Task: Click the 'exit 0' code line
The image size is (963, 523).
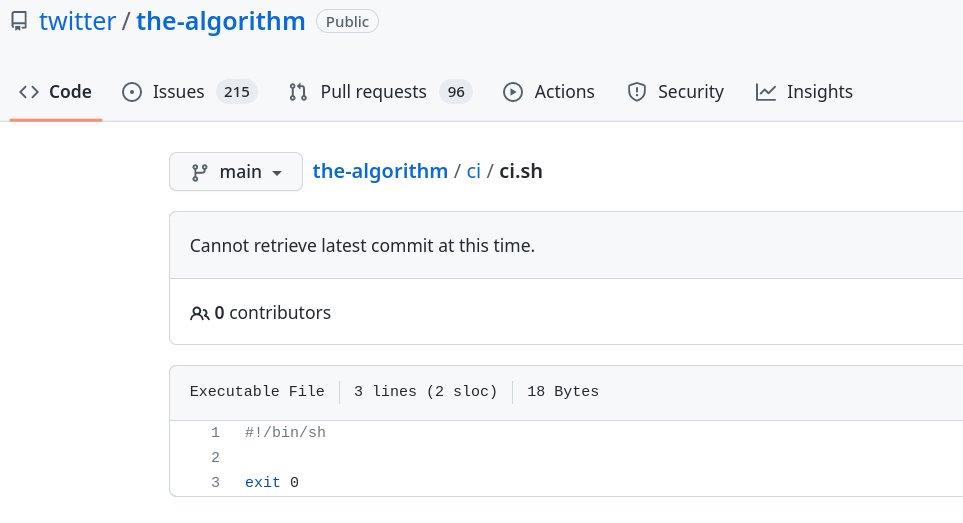Action: pyautogui.click(x=271, y=482)
